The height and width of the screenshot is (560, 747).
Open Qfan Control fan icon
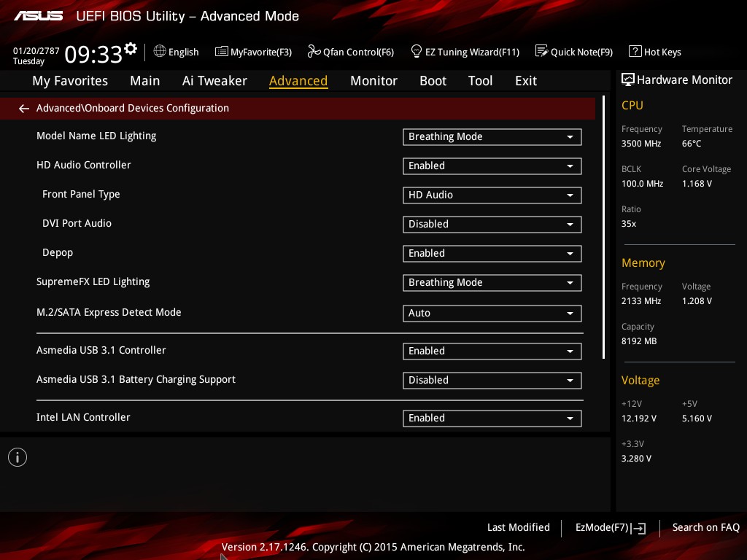tap(314, 51)
